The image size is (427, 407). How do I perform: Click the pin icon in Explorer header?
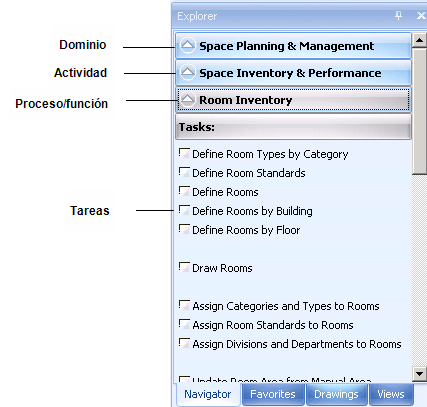pyautogui.click(x=398, y=16)
